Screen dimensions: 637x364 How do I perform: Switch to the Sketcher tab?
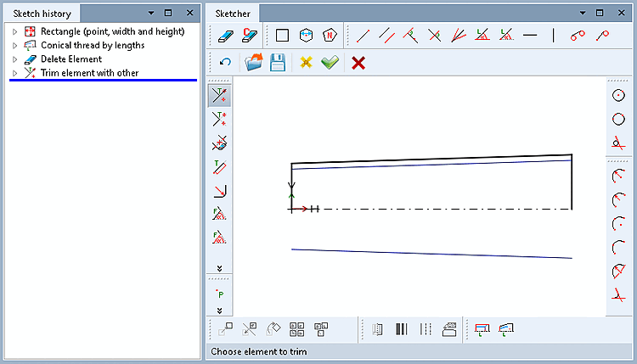point(233,14)
